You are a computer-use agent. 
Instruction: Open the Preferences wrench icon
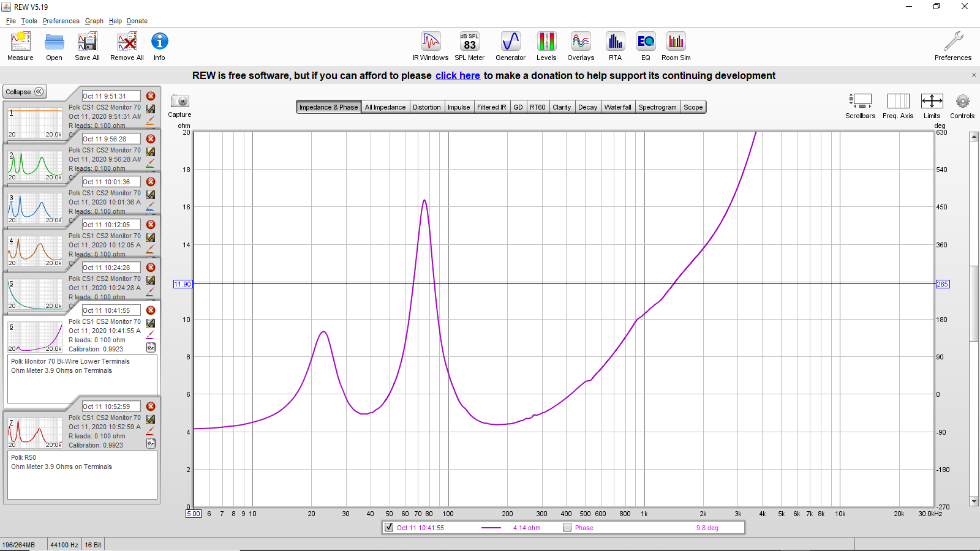coord(953,42)
